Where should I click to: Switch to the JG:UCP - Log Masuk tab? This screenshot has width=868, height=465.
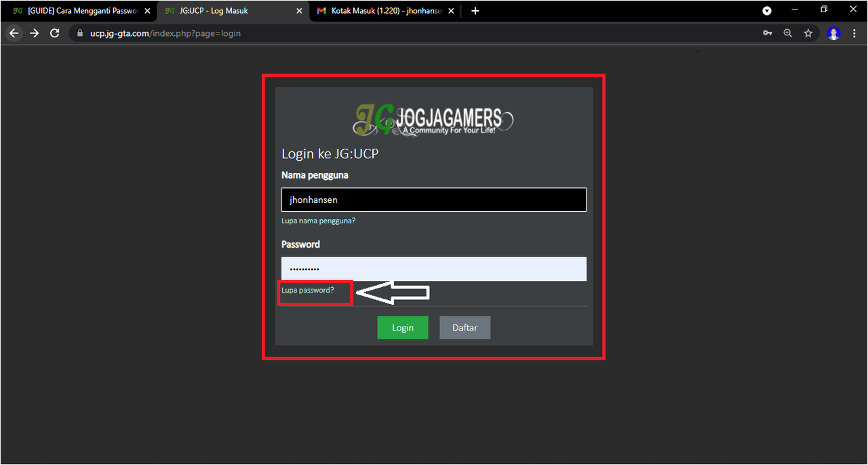point(233,11)
